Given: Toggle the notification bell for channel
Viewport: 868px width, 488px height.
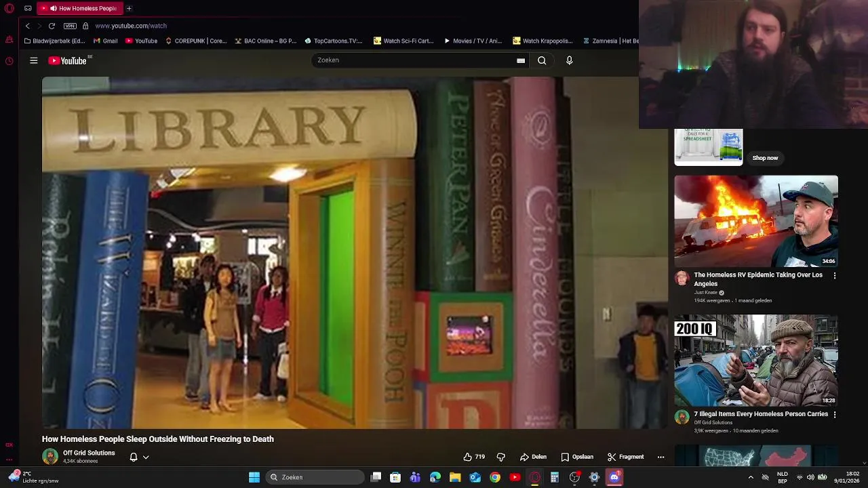Looking at the screenshot, I should (x=134, y=457).
